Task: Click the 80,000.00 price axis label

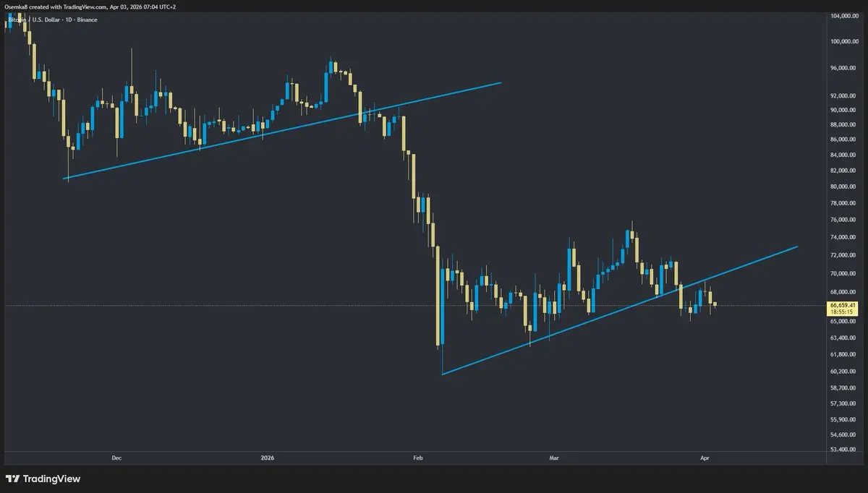Action: (x=846, y=187)
